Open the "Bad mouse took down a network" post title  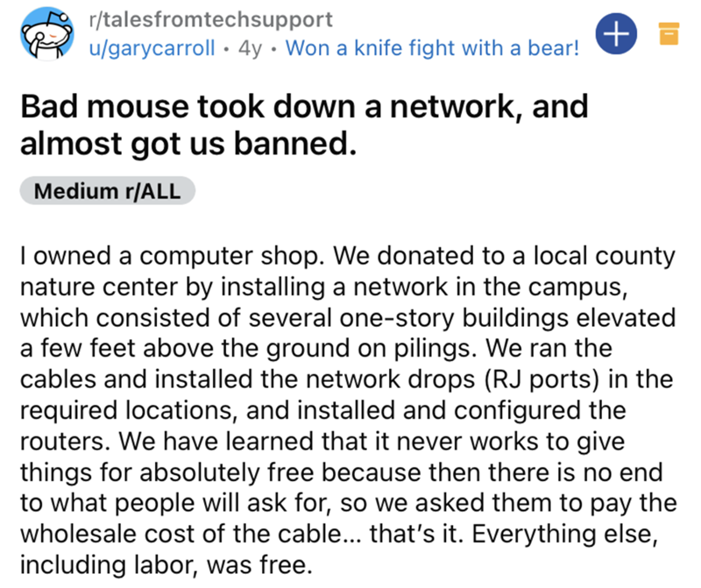coord(302,110)
